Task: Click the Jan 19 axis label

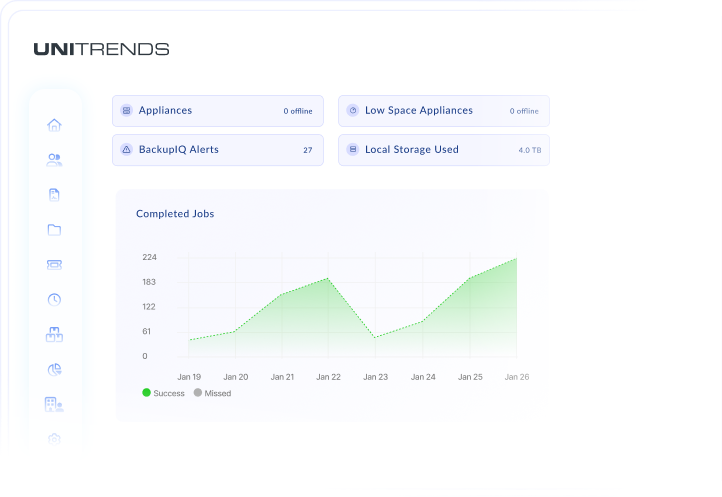Action: coord(189,377)
